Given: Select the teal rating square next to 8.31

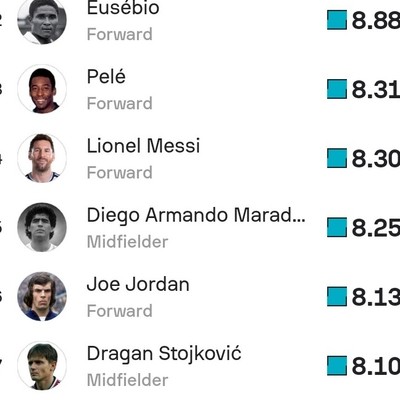Looking at the screenshot, I should click(337, 89).
